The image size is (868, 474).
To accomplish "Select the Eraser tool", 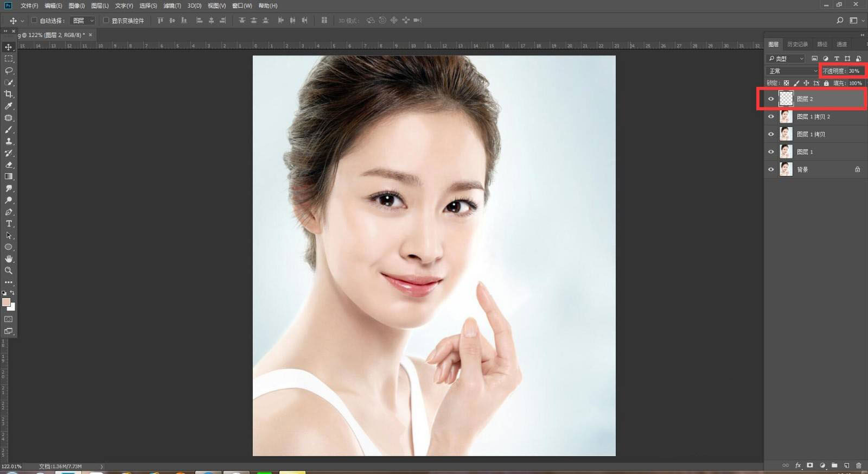I will pos(9,165).
